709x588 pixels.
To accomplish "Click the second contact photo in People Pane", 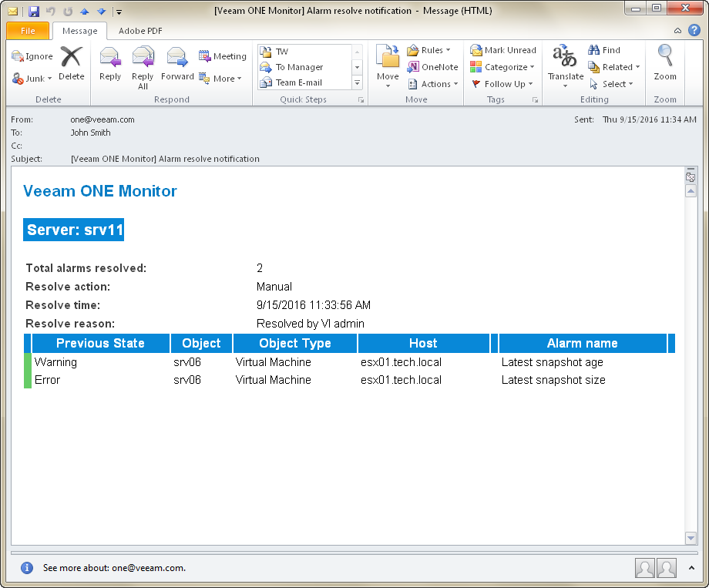I will [x=667, y=568].
